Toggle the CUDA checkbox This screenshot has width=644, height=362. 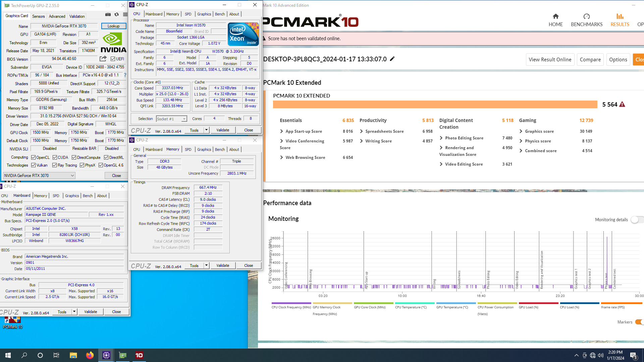(x=55, y=158)
